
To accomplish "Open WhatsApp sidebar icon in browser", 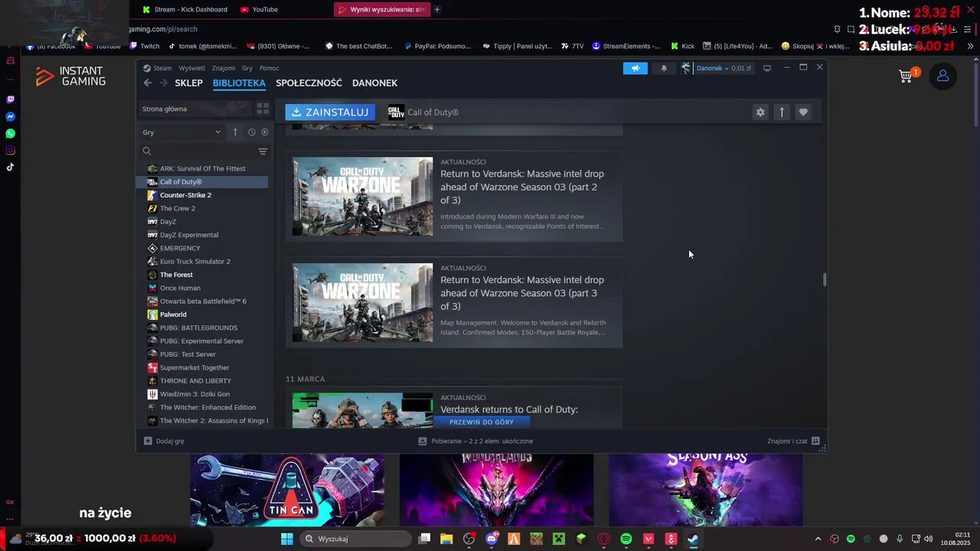I will click(x=10, y=134).
